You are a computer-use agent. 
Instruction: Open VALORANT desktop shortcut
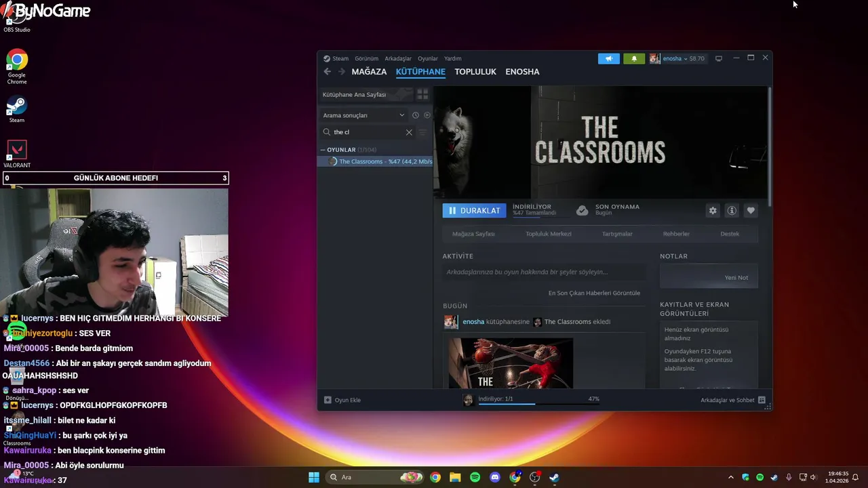pos(17,154)
